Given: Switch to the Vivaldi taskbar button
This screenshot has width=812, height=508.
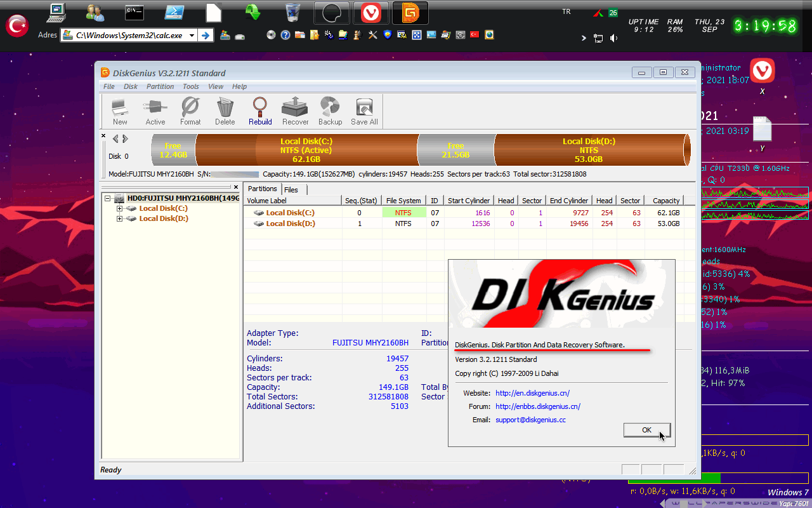Looking at the screenshot, I should click(x=371, y=13).
